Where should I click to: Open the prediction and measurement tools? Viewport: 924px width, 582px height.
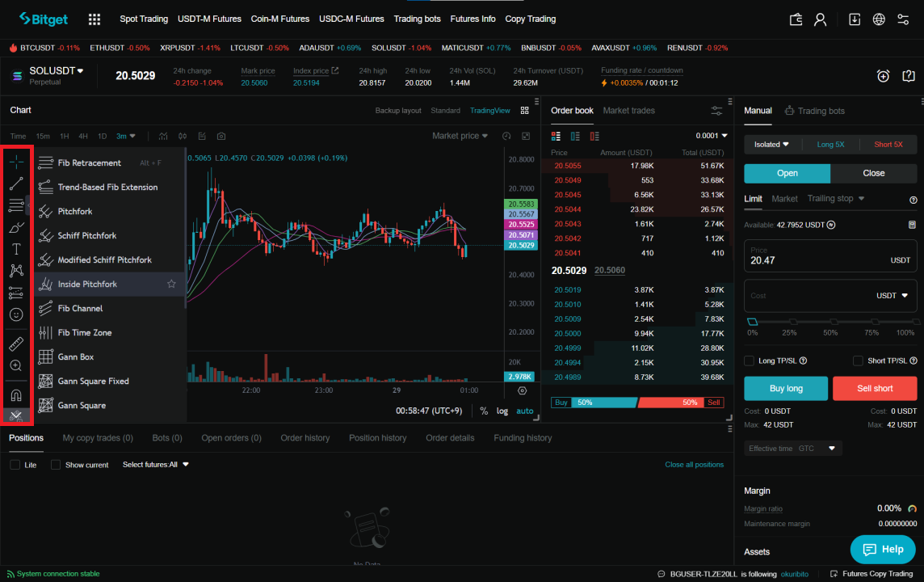pos(16,293)
